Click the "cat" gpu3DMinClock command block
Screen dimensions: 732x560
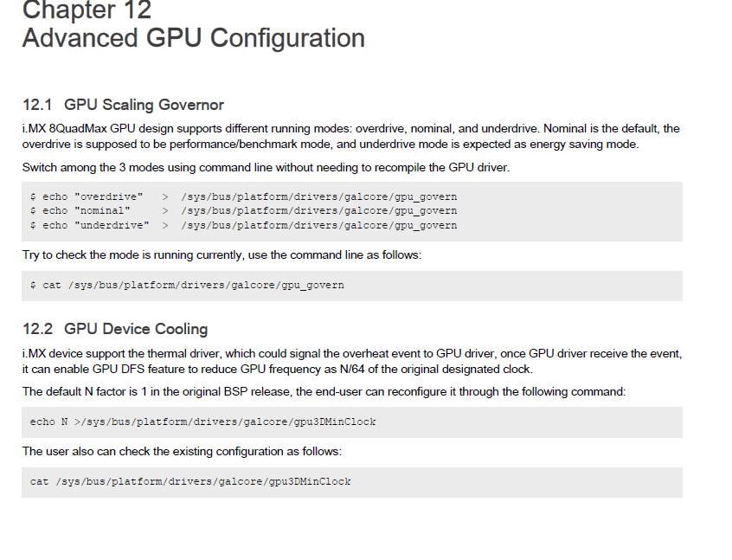(x=190, y=481)
